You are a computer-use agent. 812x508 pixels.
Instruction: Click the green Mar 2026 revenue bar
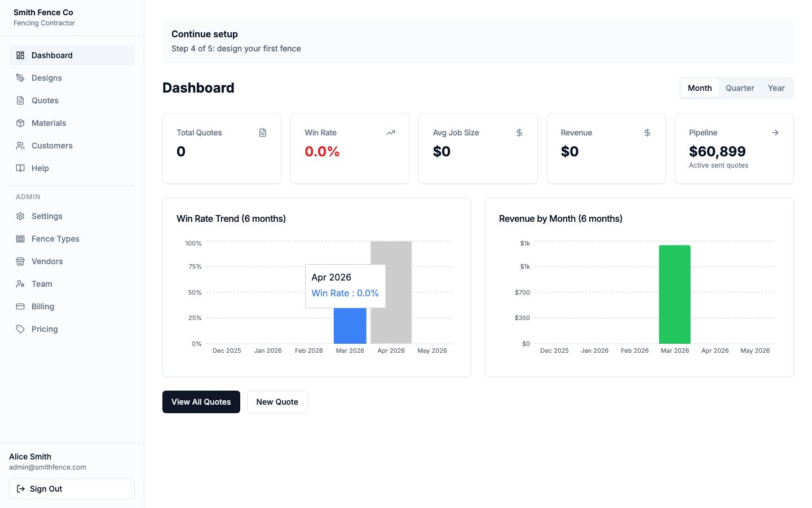coord(675,294)
